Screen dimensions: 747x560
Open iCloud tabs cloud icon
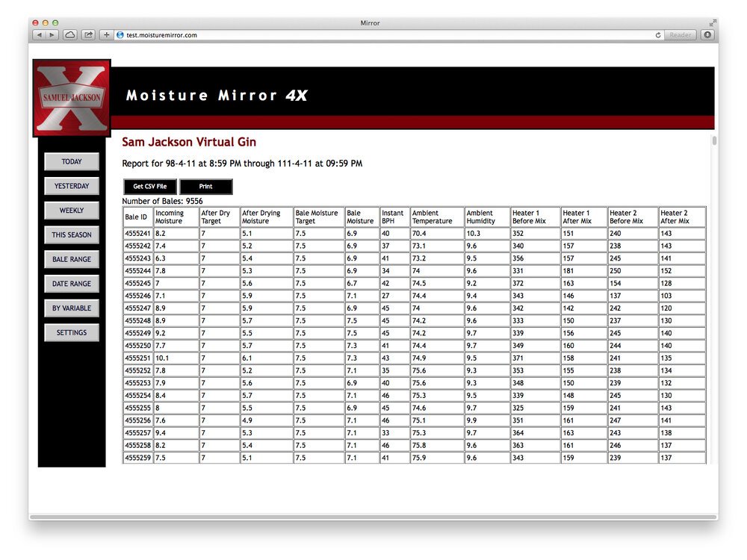[70, 35]
